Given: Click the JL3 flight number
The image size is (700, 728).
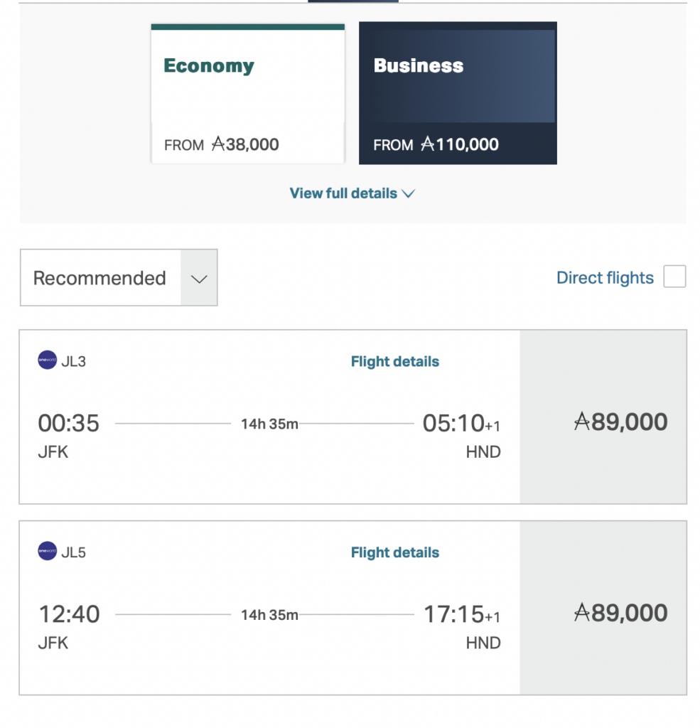Looking at the screenshot, I should [74, 361].
